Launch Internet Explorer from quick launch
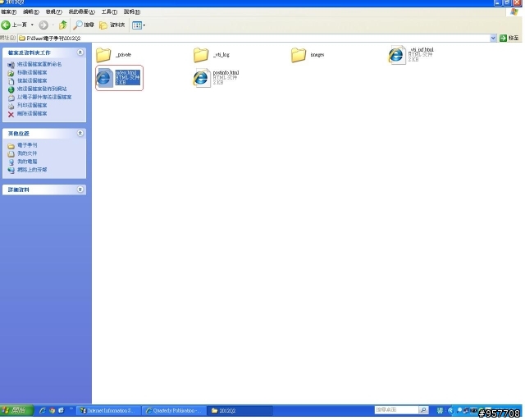This screenshot has width=525, height=420. coord(42,410)
